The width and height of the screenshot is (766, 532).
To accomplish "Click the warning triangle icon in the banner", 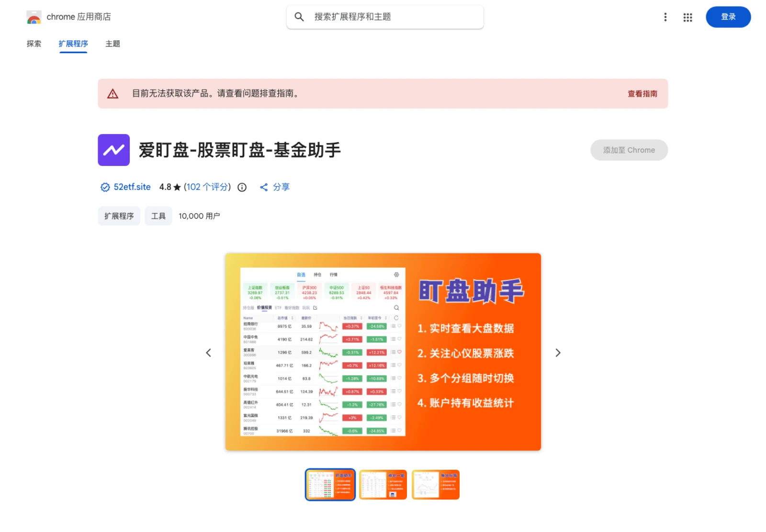I will pyautogui.click(x=113, y=94).
